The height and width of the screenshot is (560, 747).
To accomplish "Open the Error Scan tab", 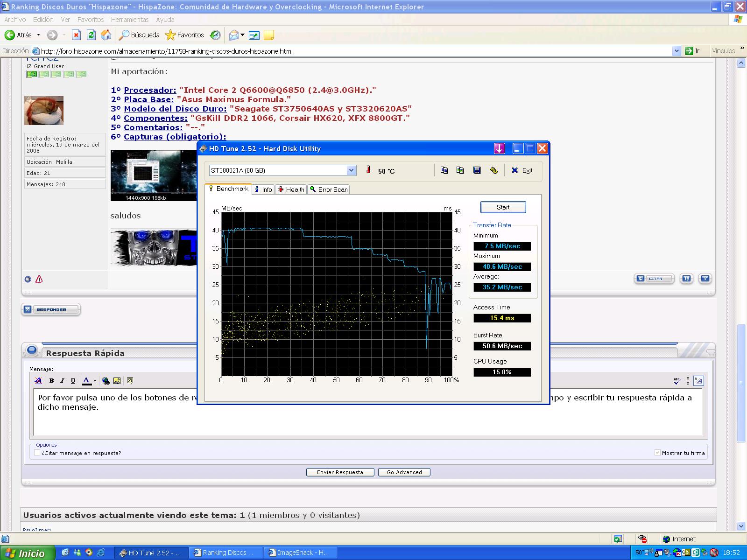I will click(x=329, y=189).
